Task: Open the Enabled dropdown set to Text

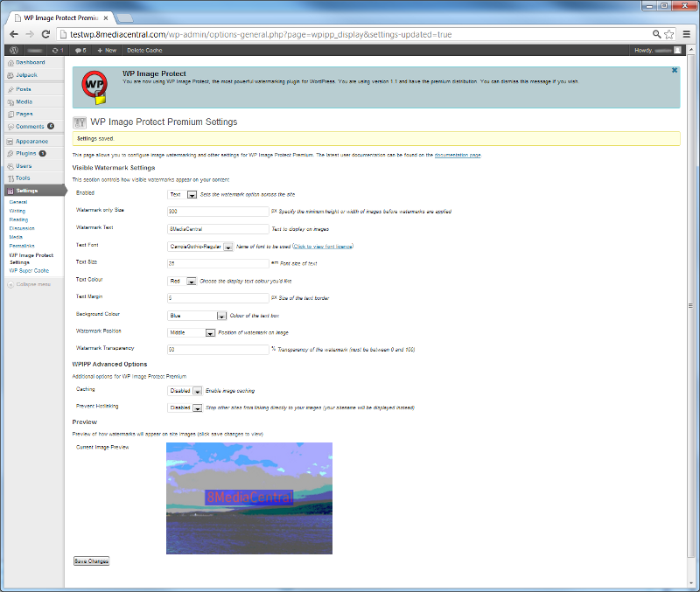Action: [182, 194]
